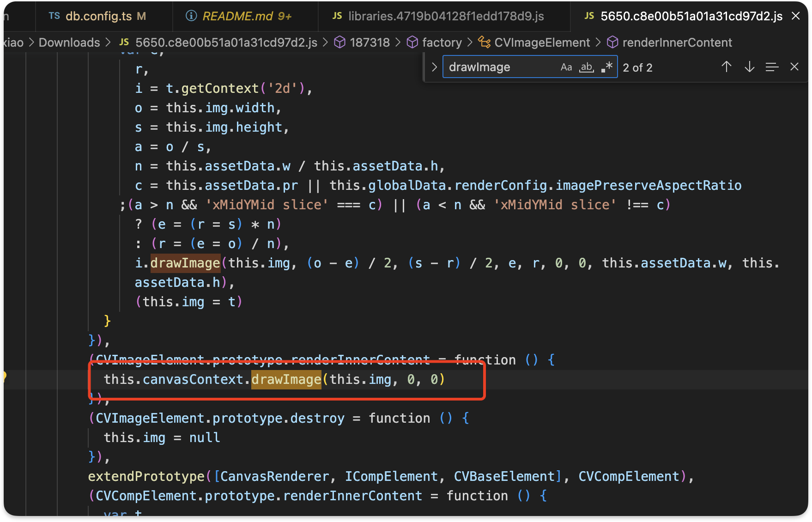Close the 5650.c8e00b51a01a31cd97d2.js tab
812x522 pixels.
point(796,16)
